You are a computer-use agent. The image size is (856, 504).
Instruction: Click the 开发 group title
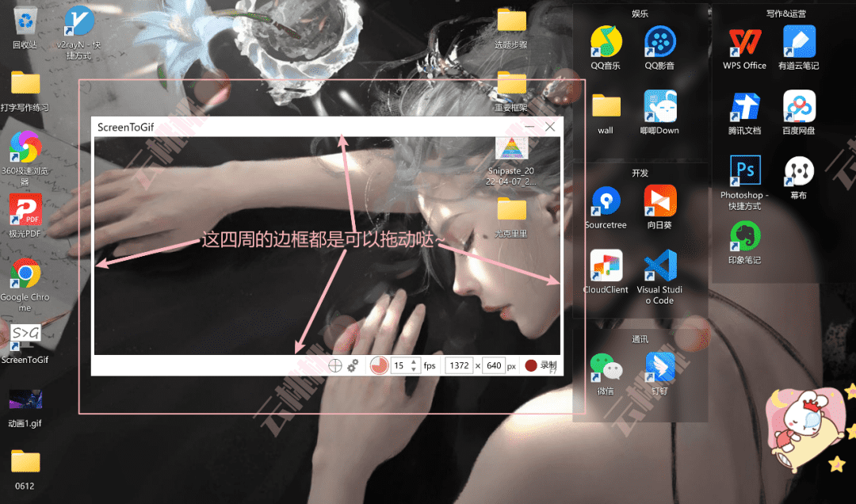pos(640,173)
